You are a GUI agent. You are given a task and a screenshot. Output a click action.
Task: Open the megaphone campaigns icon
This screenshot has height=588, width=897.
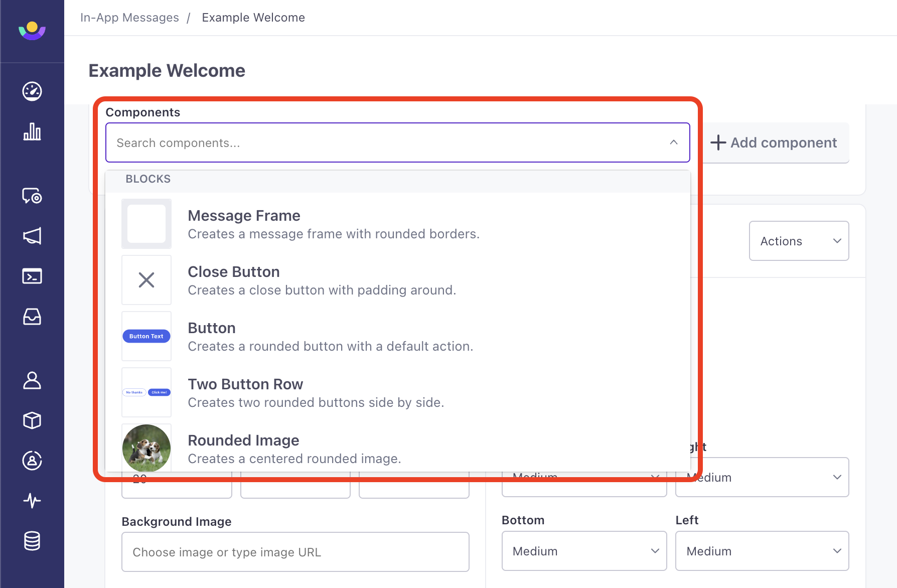pyautogui.click(x=32, y=236)
